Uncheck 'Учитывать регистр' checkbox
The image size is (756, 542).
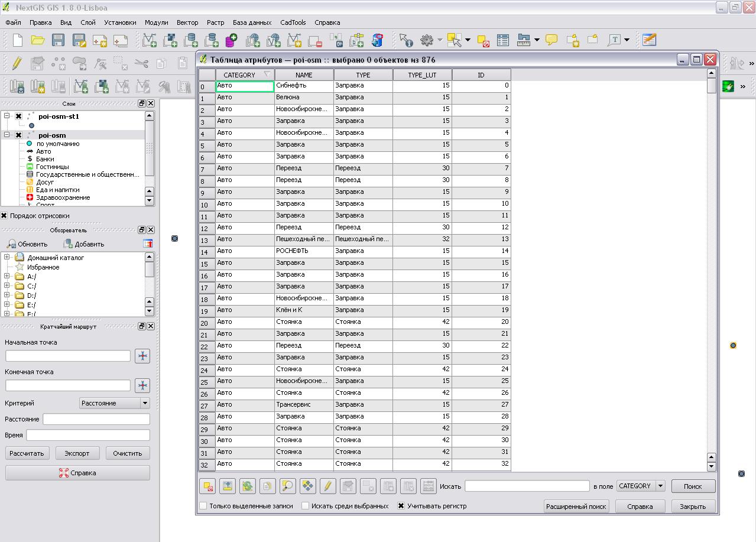401,506
